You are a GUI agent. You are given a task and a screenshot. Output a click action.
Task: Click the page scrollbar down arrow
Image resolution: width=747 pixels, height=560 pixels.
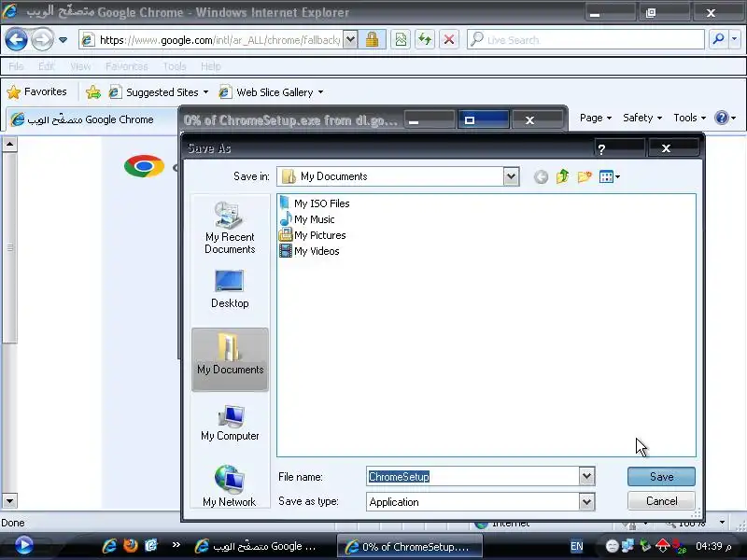pos(9,500)
